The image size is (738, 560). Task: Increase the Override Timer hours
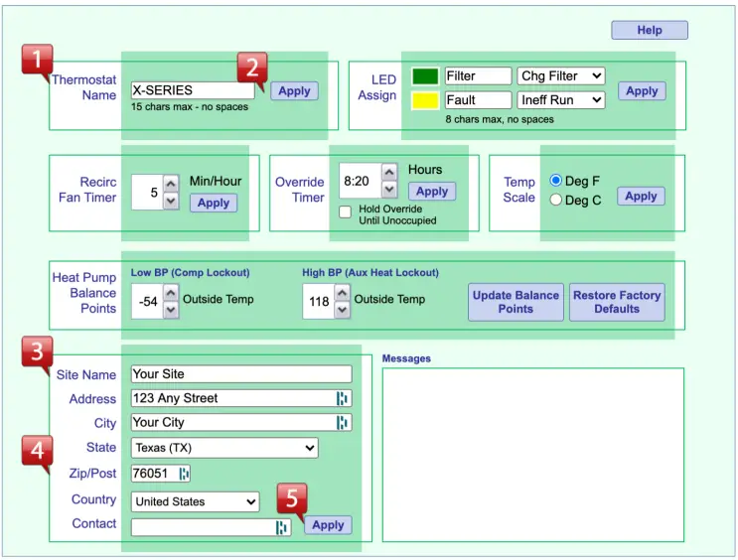pos(388,172)
